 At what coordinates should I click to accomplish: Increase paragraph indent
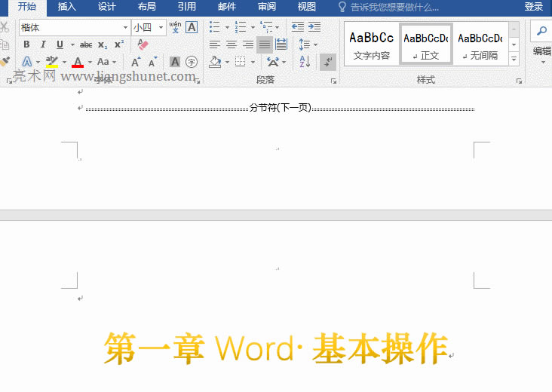click(314, 27)
